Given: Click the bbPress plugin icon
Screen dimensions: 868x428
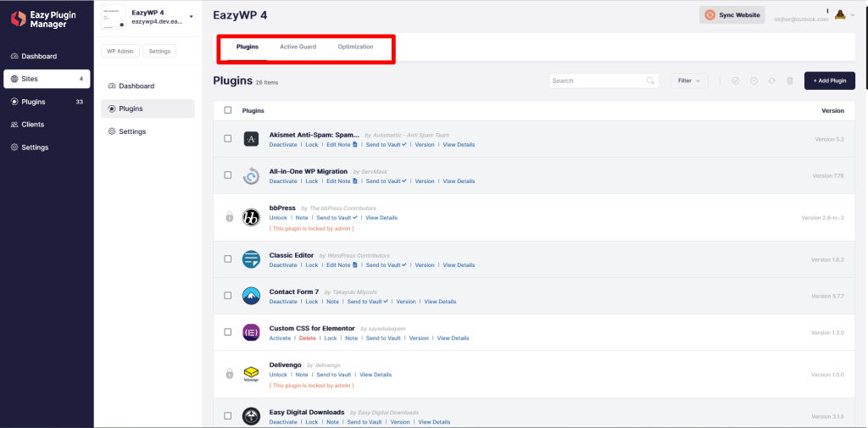Looking at the screenshot, I should tap(251, 217).
